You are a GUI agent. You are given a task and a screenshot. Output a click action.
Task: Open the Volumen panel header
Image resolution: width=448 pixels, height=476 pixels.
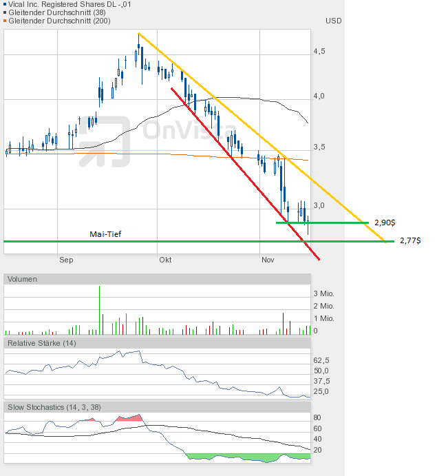[x=23, y=279]
